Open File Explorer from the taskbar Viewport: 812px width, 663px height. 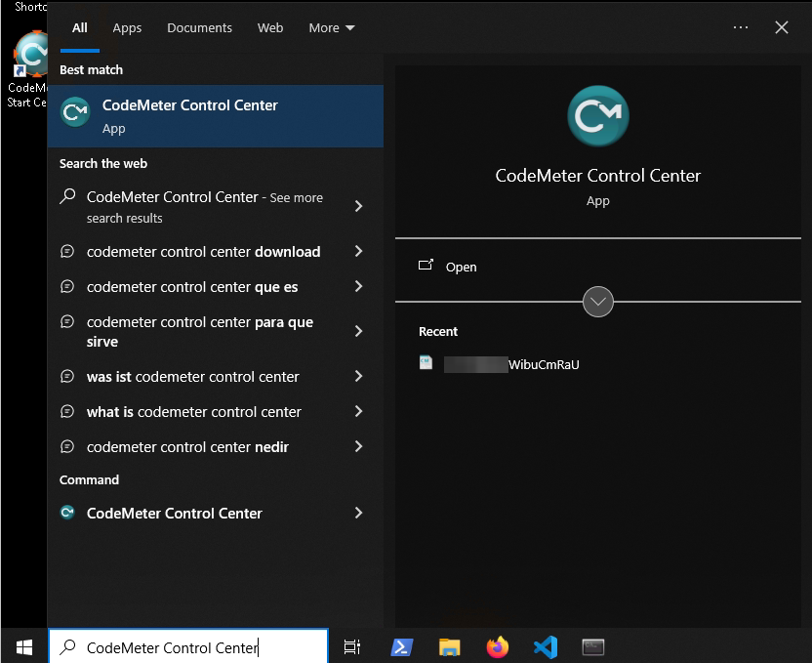(x=450, y=647)
